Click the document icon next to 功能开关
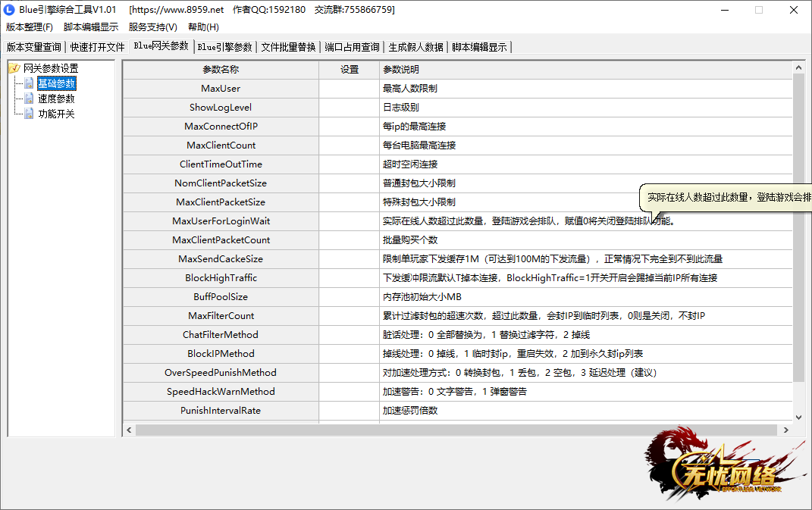Viewport: 812px width, 510px height. [x=29, y=114]
